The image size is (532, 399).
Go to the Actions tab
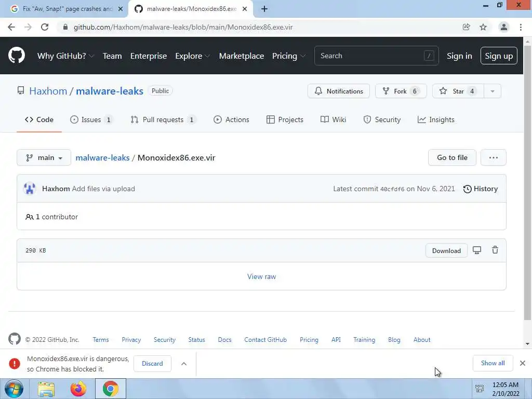pyautogui.click(x=231, y=119)
